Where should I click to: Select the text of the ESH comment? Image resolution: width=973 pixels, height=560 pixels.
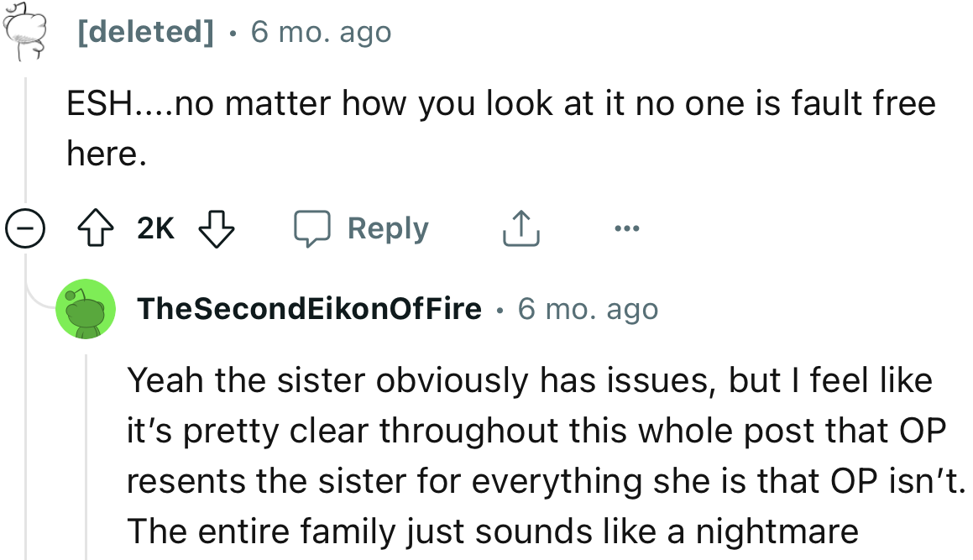(500, 102)
